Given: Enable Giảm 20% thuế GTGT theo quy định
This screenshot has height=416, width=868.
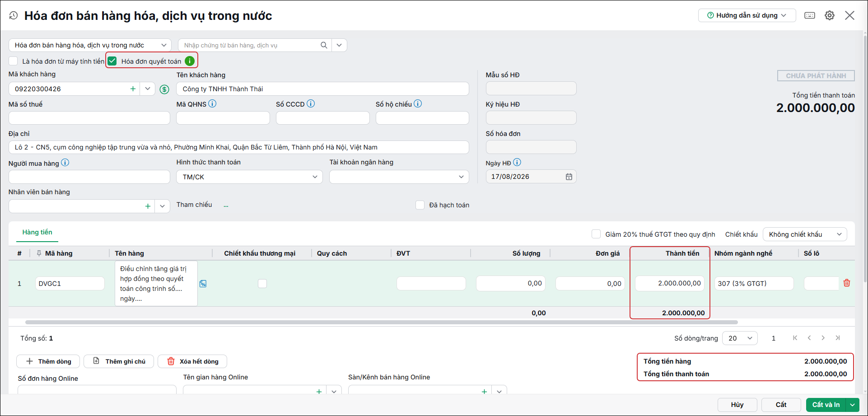Looking at the screenshot, I should point(596,234).
